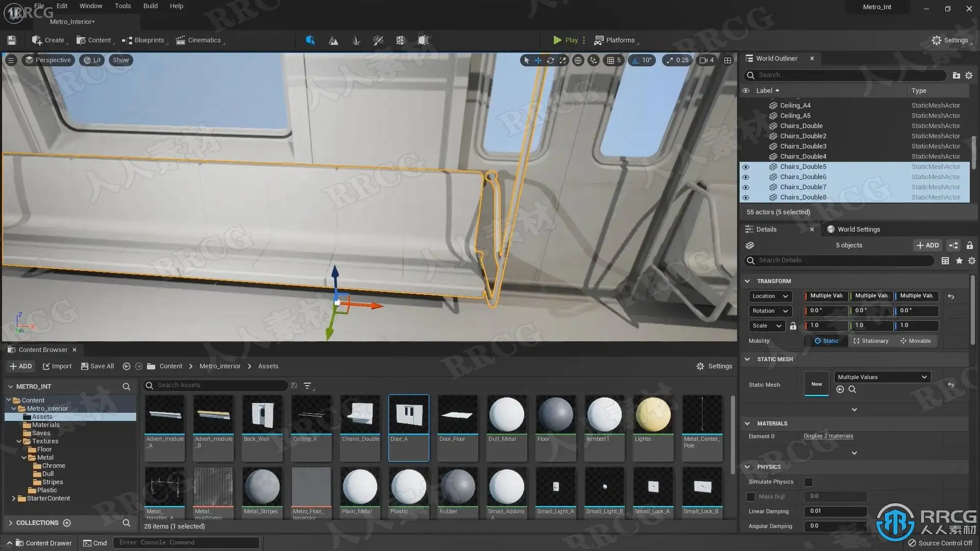The height and width of the screenshot is (551, 980).
Task: Open the Location type dropdown
Action: 770,296
